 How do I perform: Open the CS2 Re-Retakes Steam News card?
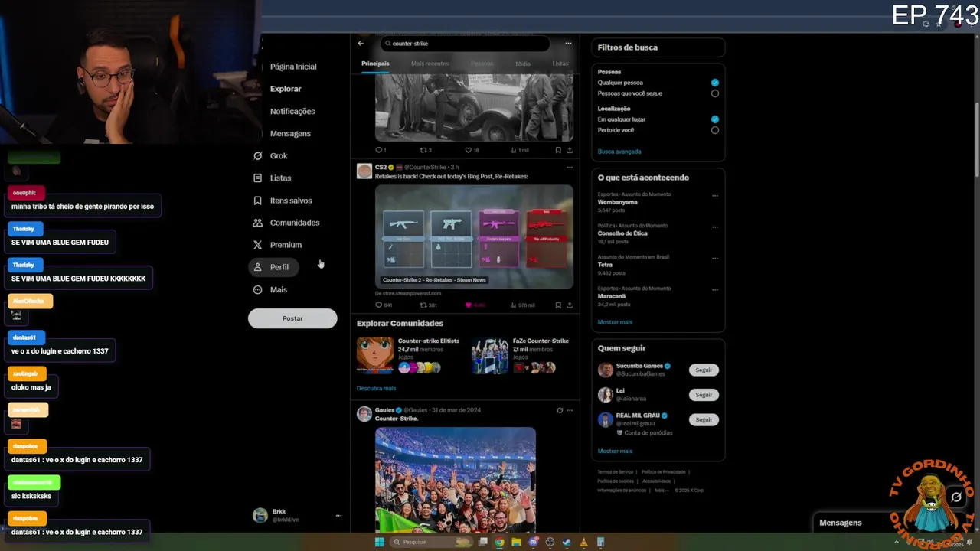coord(474,236)
